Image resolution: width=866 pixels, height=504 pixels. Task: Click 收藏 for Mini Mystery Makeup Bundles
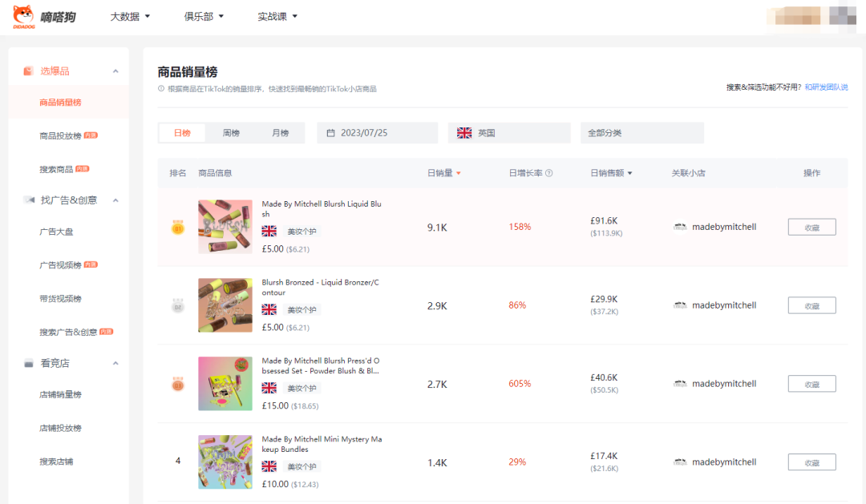(811, 462)
